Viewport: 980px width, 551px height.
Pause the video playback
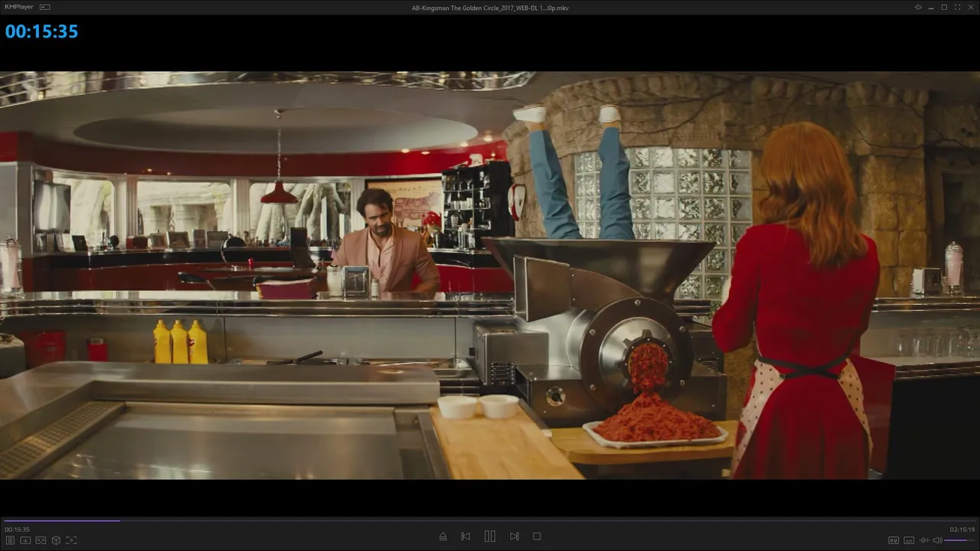(x=490, y=536)
